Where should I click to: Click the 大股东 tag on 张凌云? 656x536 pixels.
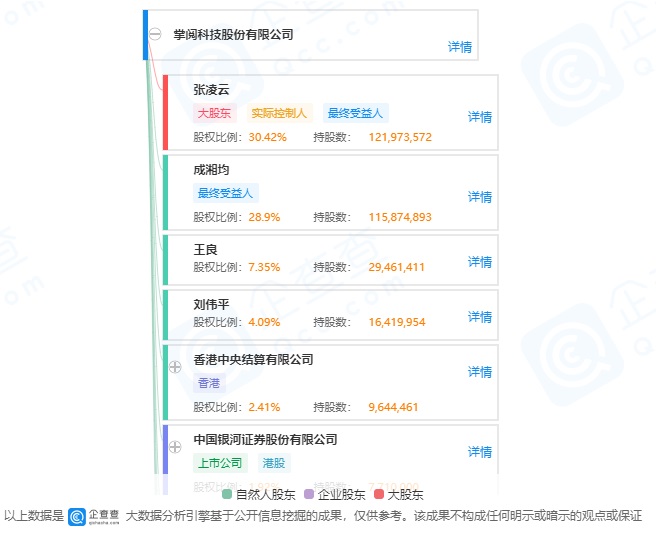coord(215,113)
